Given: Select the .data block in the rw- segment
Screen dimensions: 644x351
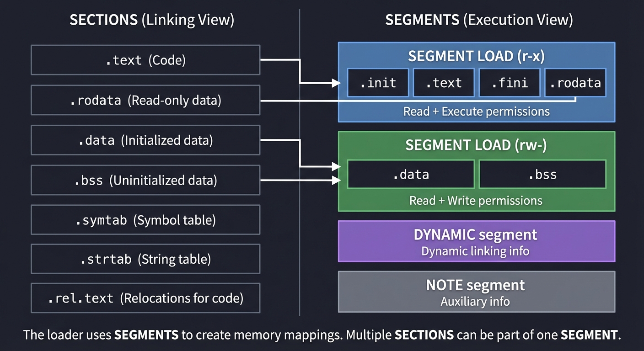Looking at the screenshot, I should [411, 174].
